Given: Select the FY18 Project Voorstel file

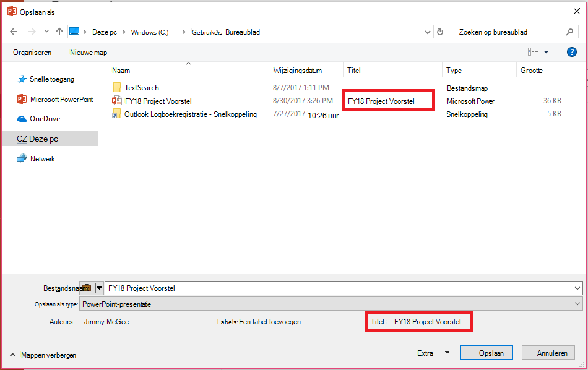Looking at the screenshot, I should point(158,101).
